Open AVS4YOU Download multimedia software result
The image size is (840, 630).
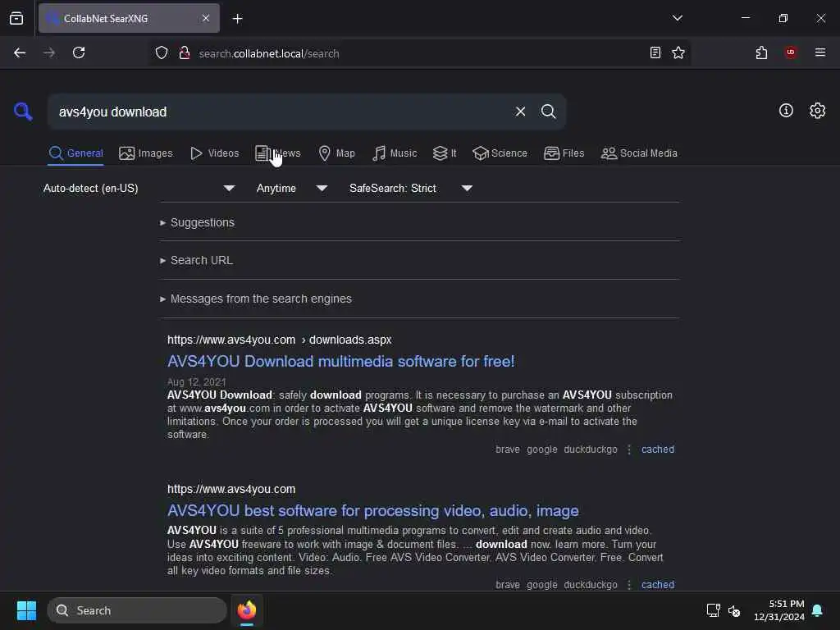pyautogui.click(x=340, y=362)
